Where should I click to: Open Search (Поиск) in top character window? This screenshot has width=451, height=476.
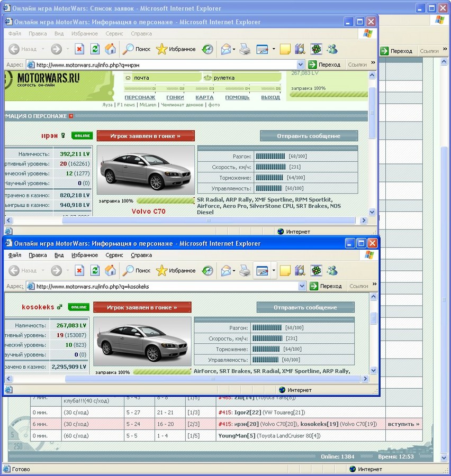point(137,49)
